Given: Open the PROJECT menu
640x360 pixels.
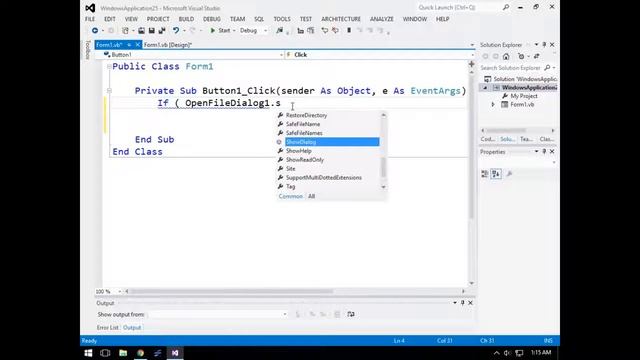Looking at the screenshot, I should [158, 19].
